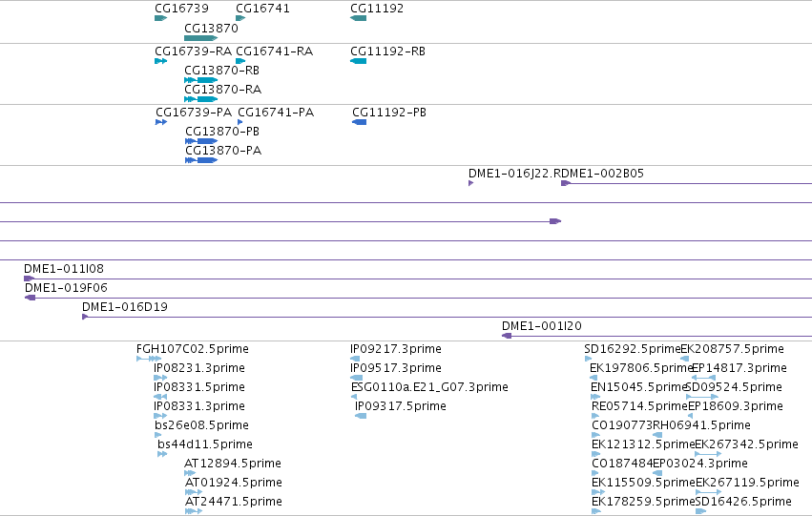This screenshot has width=812, height=516.
Task: Click the CG13870 gene arrow glyph
Action: click(201, 38)
